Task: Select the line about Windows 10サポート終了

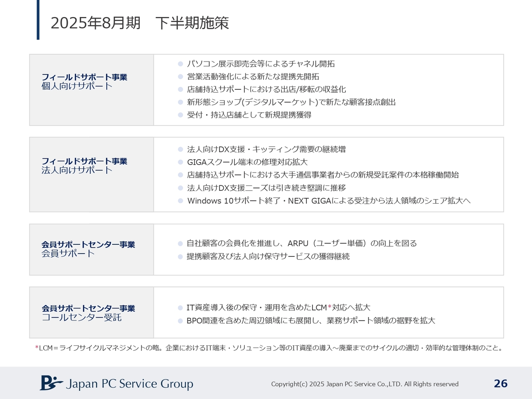Action: 329,201
